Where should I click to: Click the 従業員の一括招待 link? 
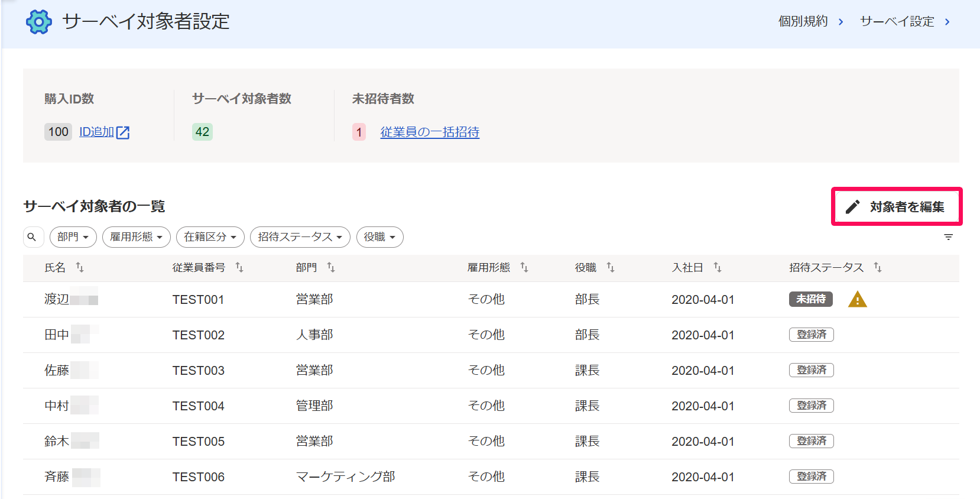click(430, 132)
